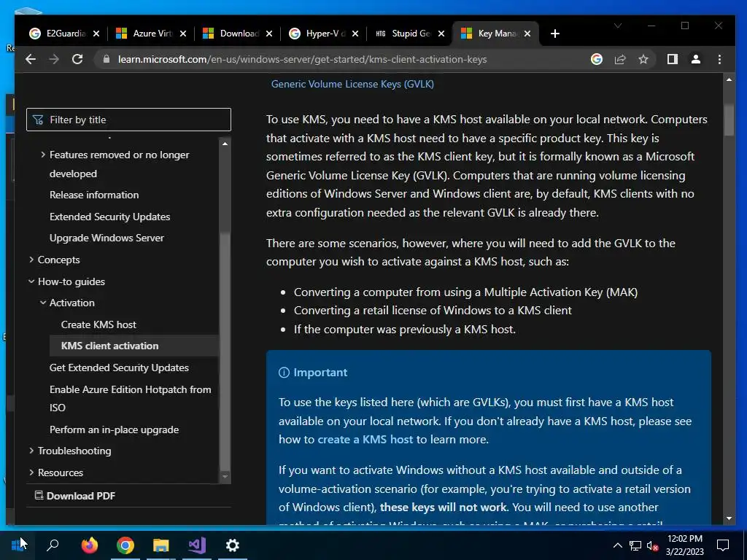The width and height of the screenshot is (747, 560).
Task: Open a new browser tab
Action: coord(554,34)
